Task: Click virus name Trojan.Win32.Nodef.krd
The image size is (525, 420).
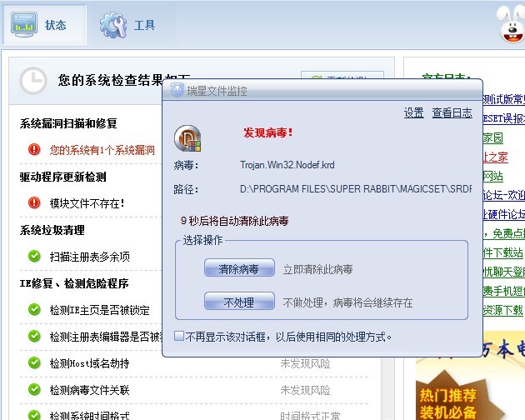Action: tap(287, 165)
